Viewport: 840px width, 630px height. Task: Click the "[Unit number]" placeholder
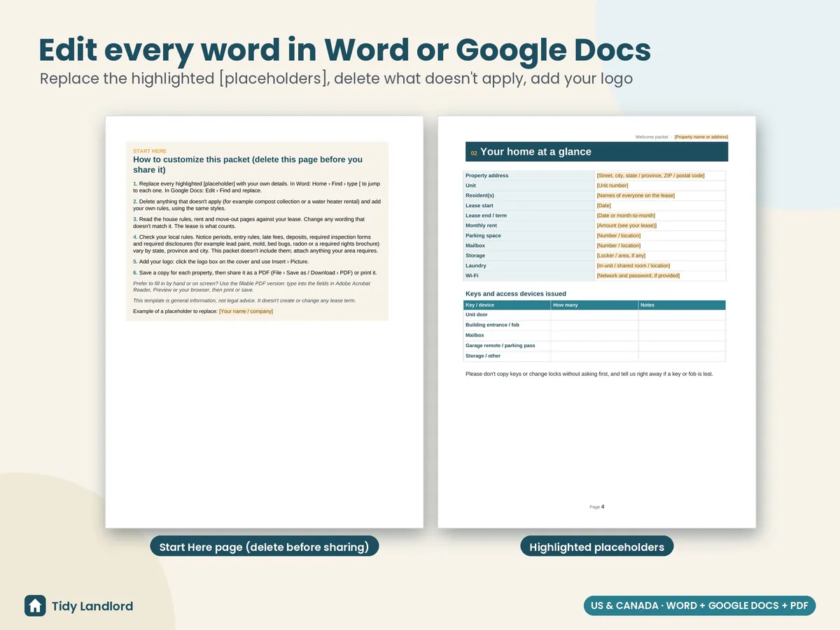click(x=612, y=185)
